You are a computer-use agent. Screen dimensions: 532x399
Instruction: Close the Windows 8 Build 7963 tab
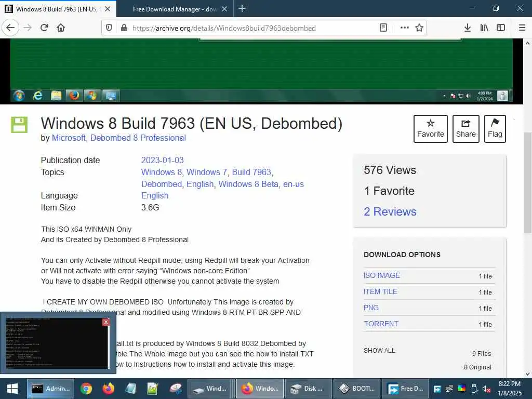point(108,9)
